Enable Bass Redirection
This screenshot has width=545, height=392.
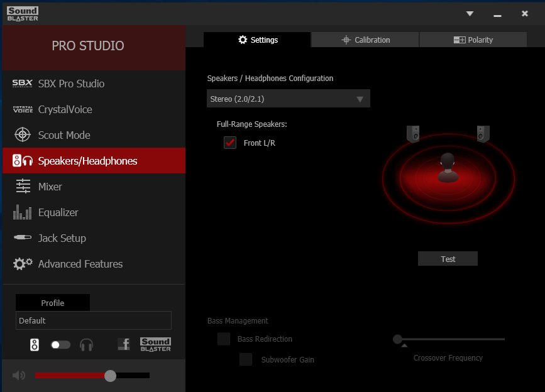[x=223, y=339]
